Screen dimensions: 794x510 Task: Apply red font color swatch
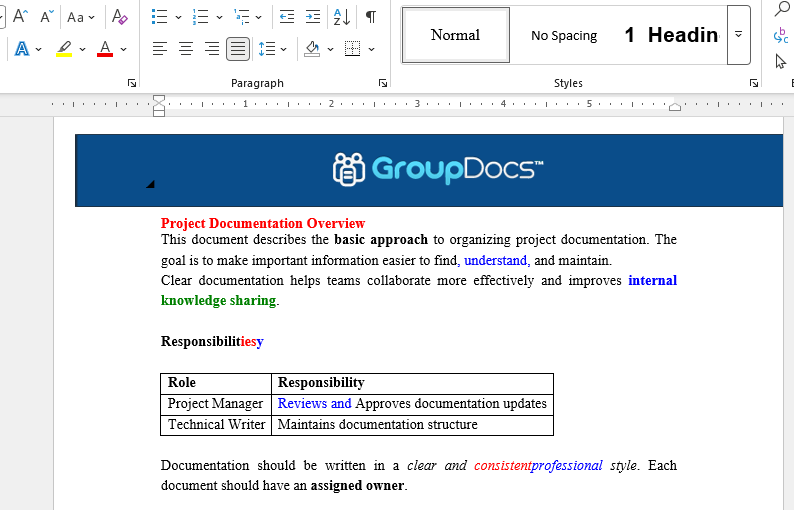(x=105, y=48)
